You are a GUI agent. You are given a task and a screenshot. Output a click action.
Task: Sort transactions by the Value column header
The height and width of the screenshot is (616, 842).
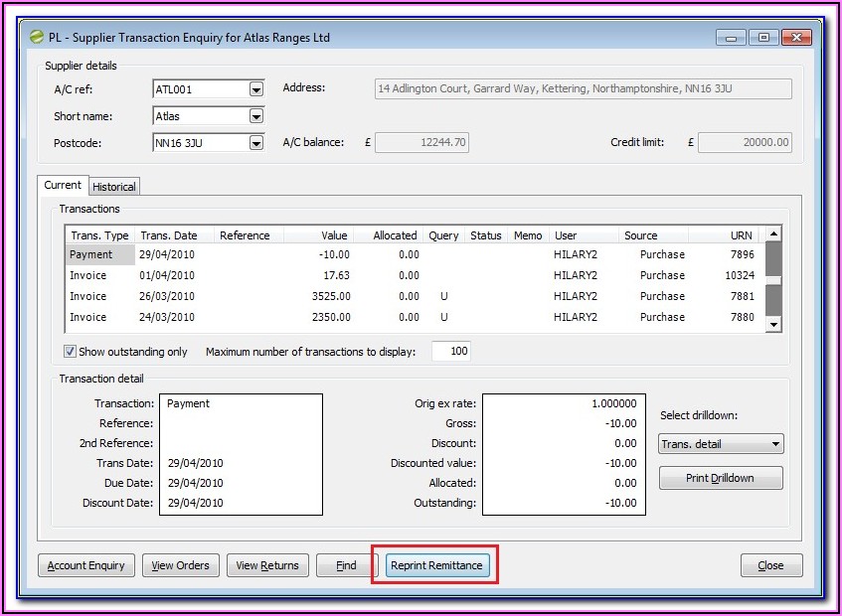coord(318,235)
